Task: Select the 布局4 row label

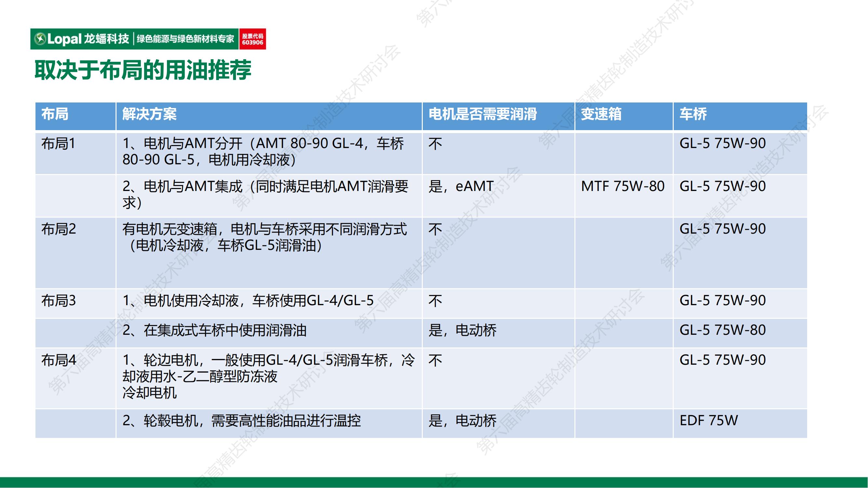Action: 59,360
